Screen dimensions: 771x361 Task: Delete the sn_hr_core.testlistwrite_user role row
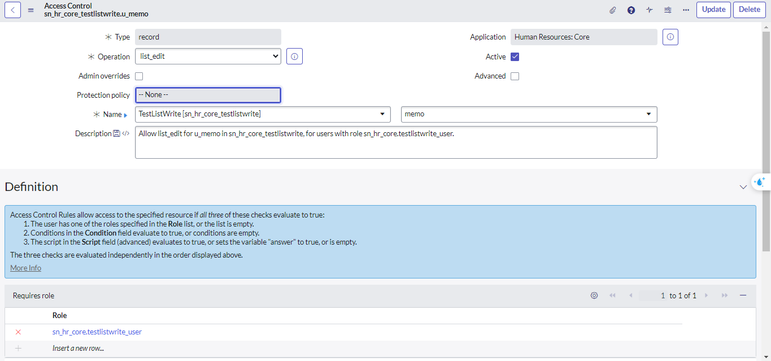tap(18, 332)
